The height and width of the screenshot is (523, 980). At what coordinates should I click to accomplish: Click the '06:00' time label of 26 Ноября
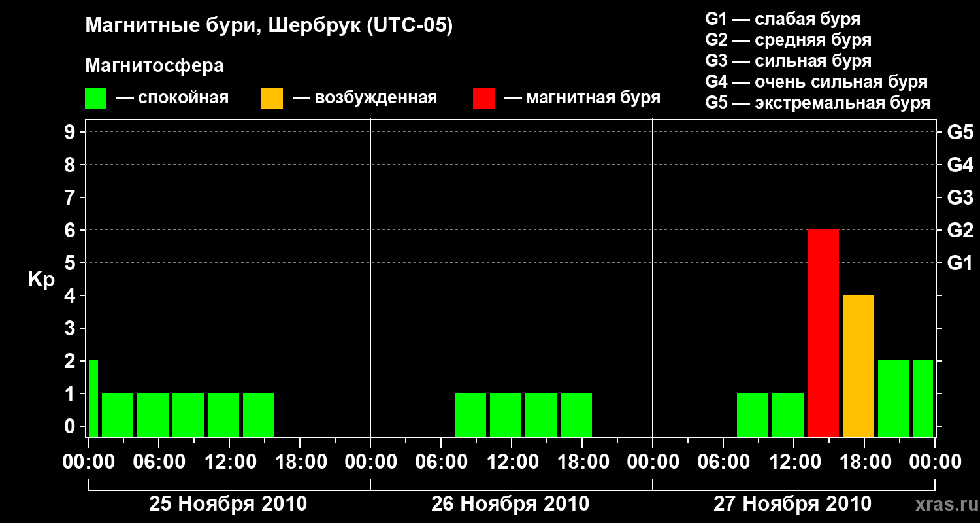[440, 462]
